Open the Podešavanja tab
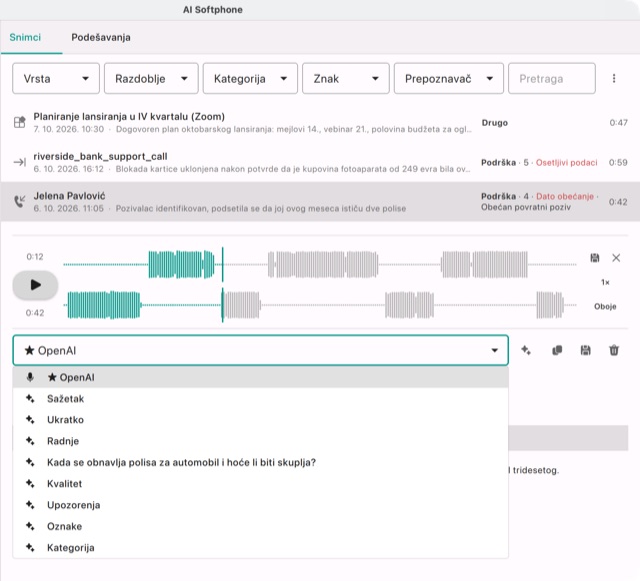 (x=101, y=38)
